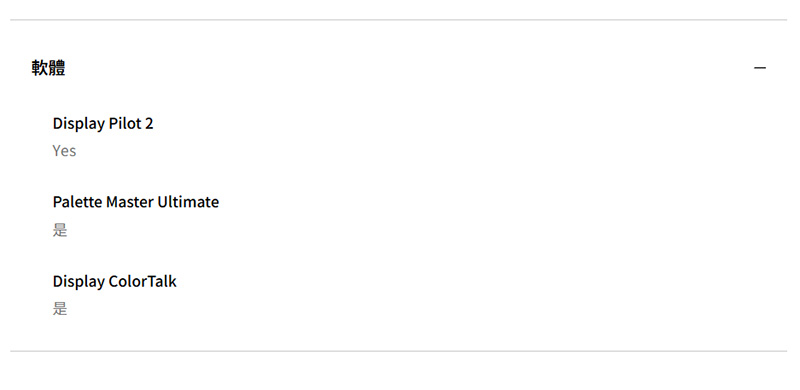Screen dimensions: 800x390
Task: Hide software specs using the minus toggle
Action: click(760, 68)
